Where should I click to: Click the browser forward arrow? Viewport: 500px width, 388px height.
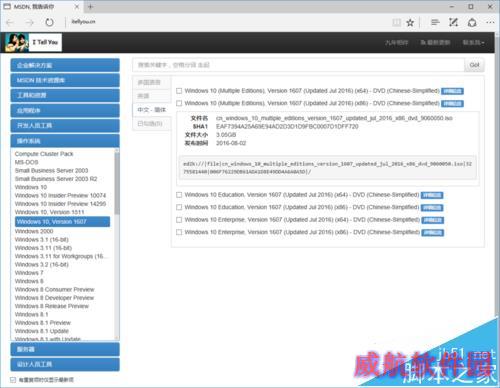(x=30, y=22)
